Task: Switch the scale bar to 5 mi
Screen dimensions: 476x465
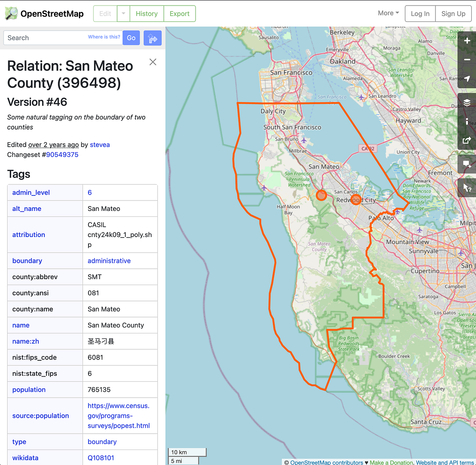Action: coord(183,461)
